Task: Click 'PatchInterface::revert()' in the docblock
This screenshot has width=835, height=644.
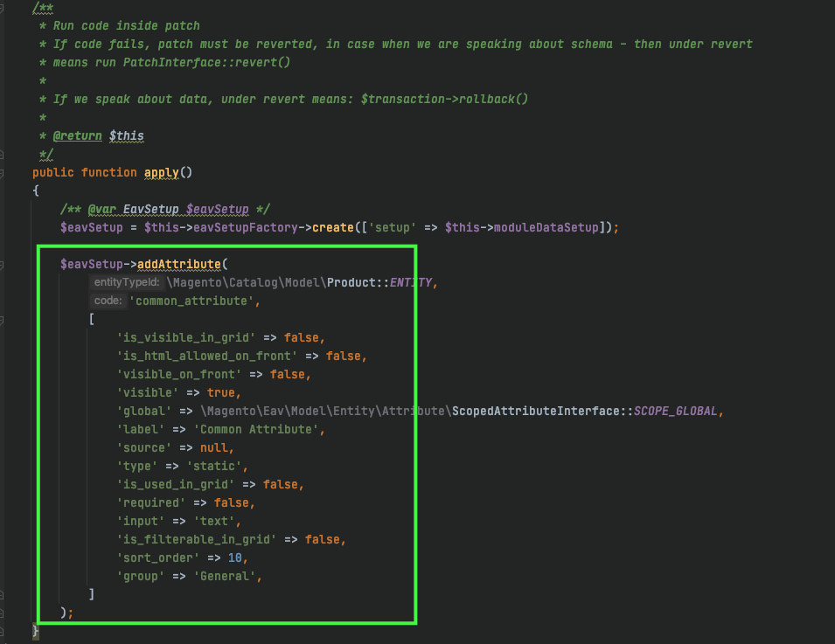Action: (206, 62)
